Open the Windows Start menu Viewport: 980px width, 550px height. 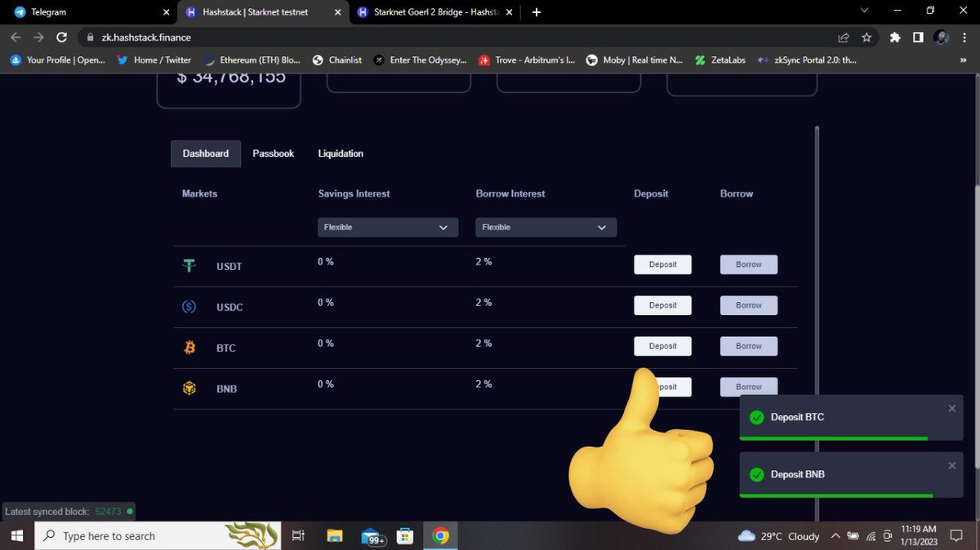(17, 536)
